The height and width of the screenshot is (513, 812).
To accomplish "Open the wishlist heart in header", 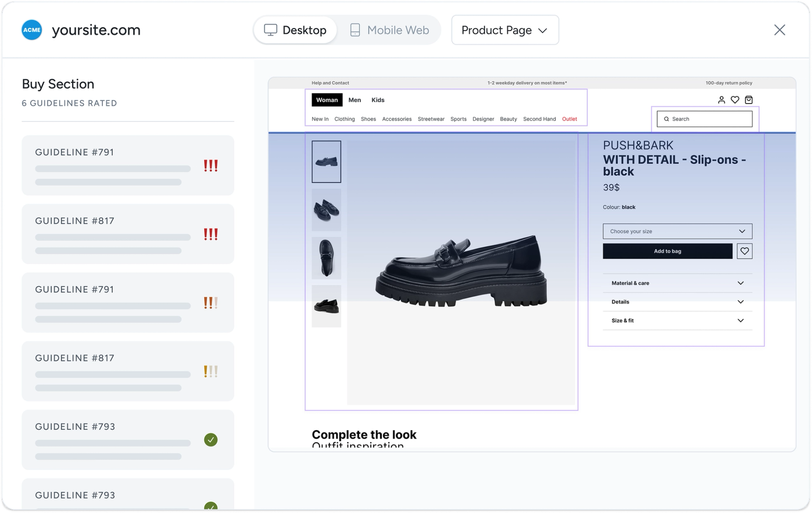I will [x=735, y=100].
